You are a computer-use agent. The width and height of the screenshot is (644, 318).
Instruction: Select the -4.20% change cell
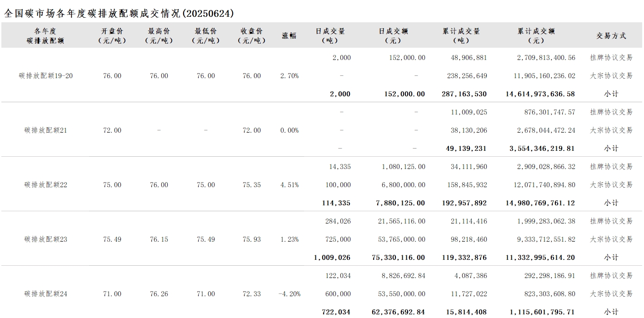click(290, 294)
